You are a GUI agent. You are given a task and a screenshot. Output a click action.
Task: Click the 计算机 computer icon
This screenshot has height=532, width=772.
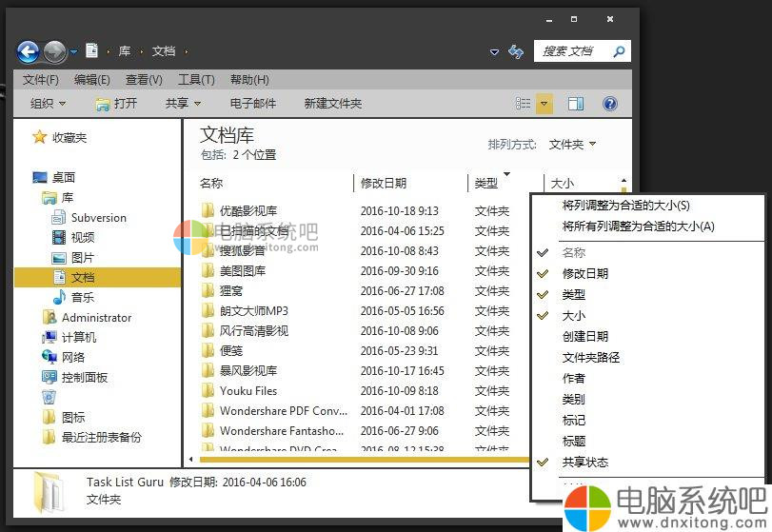49,337
